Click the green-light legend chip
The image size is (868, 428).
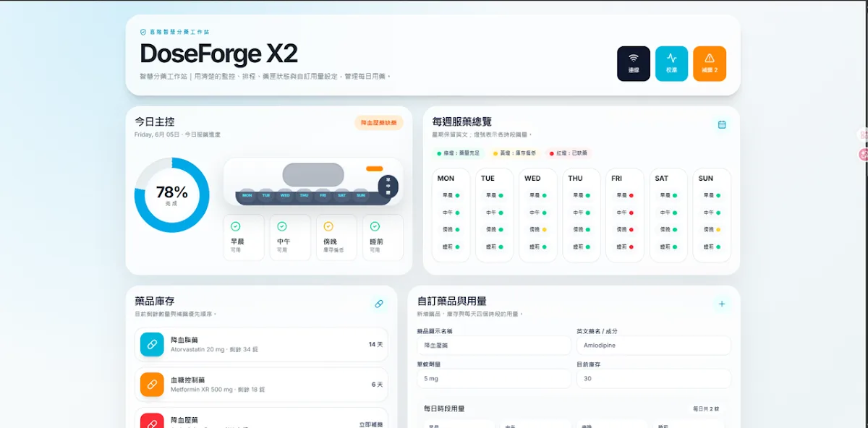[x=459, y=153]
